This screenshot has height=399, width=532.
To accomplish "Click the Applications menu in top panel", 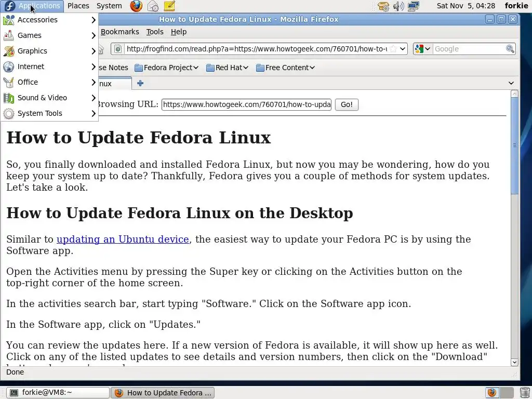I will pos(32,6).
